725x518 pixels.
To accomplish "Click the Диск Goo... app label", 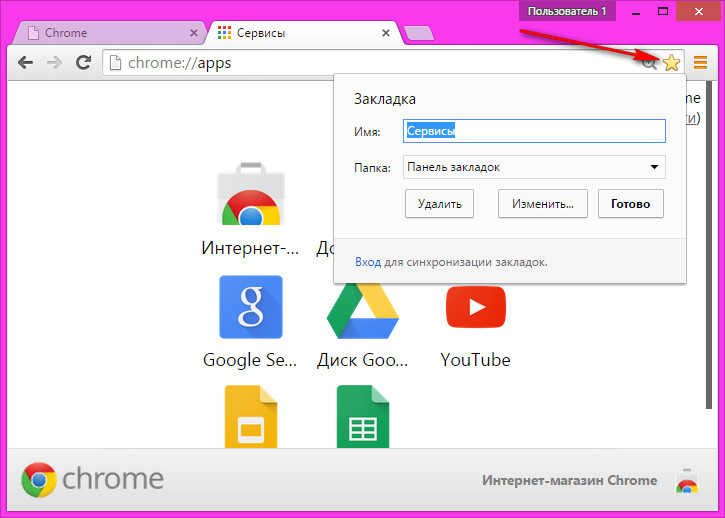I will (362, 360).
